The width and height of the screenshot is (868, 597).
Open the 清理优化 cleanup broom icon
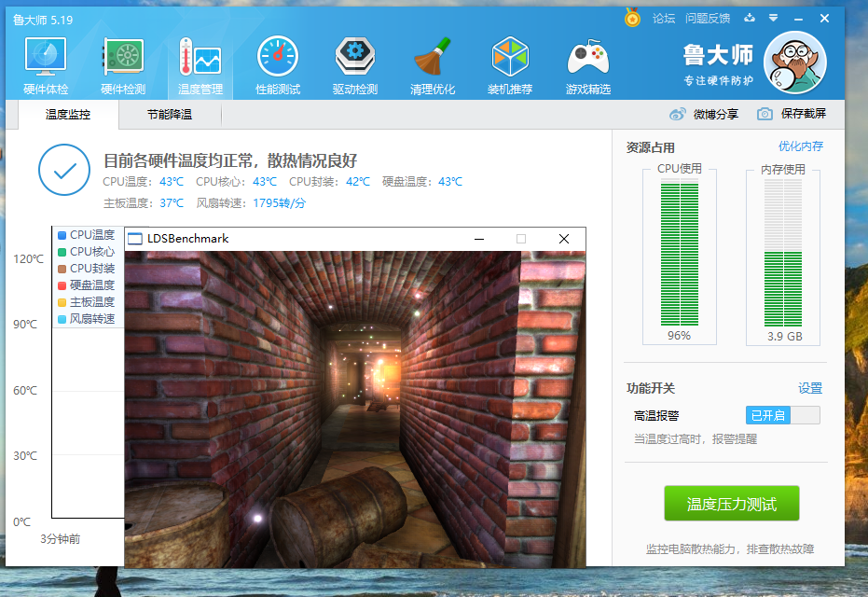click(x=433, y=65)
